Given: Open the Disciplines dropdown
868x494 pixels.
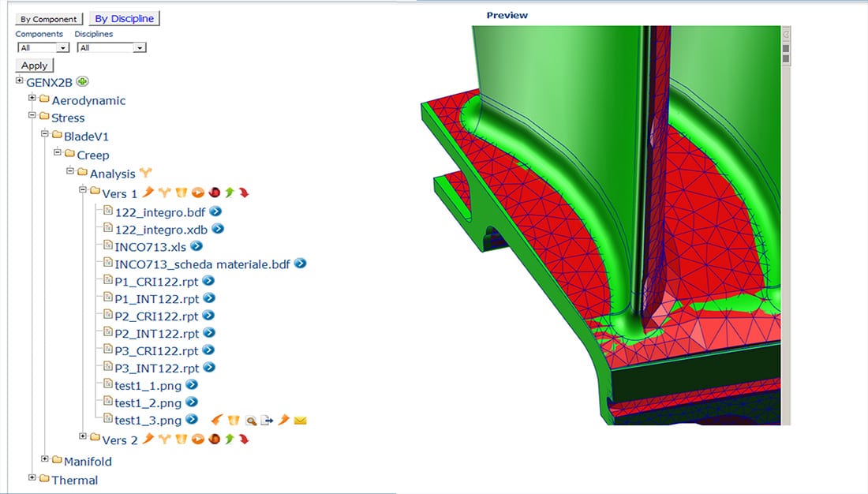Looking at the screenshot, I should pos(111,47).
